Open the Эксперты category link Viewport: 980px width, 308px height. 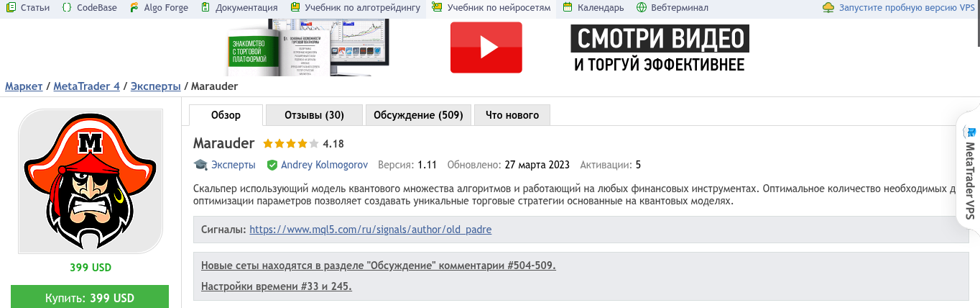(x=234, y=165)
